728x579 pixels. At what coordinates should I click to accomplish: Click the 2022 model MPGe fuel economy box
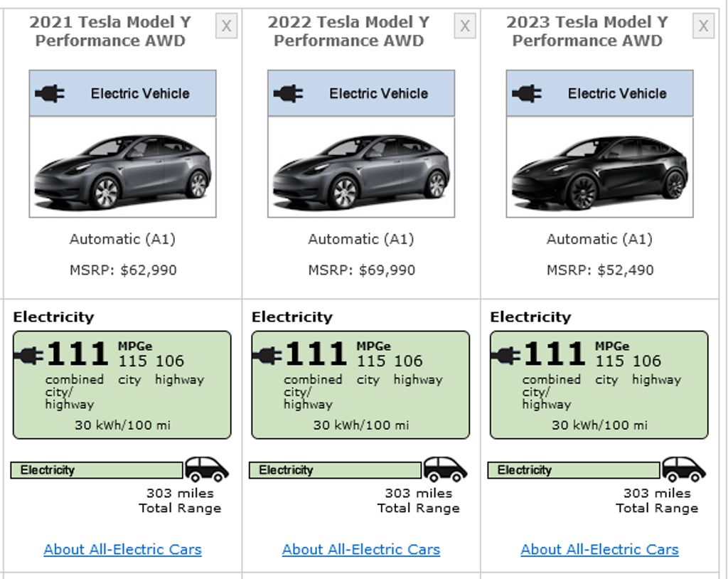click(x=360, y=385)
